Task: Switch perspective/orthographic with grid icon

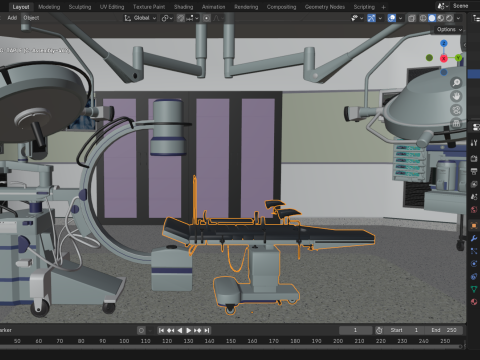Action: (456, 123)
